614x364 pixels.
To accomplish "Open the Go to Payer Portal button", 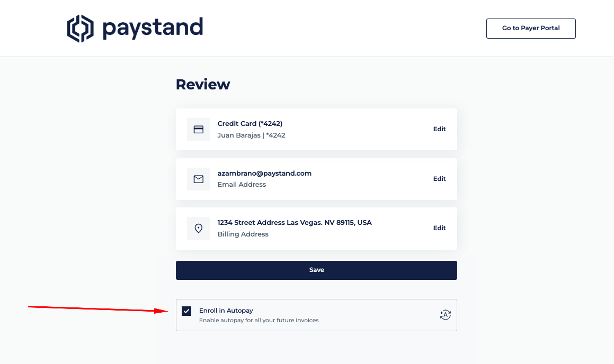I will click(x=531, y=29).
